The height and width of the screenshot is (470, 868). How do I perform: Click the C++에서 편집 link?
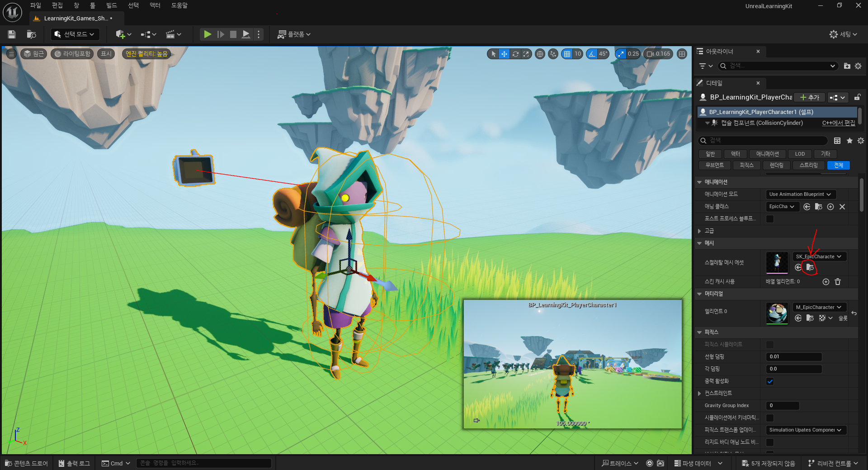tap(839, 123)
